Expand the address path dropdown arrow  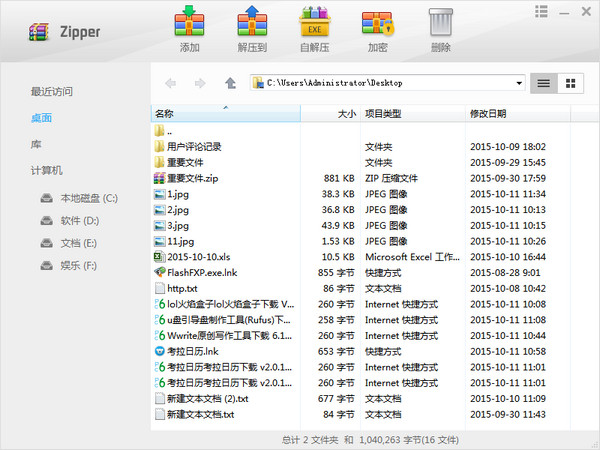pyautogui.click(x=519, y=83)
